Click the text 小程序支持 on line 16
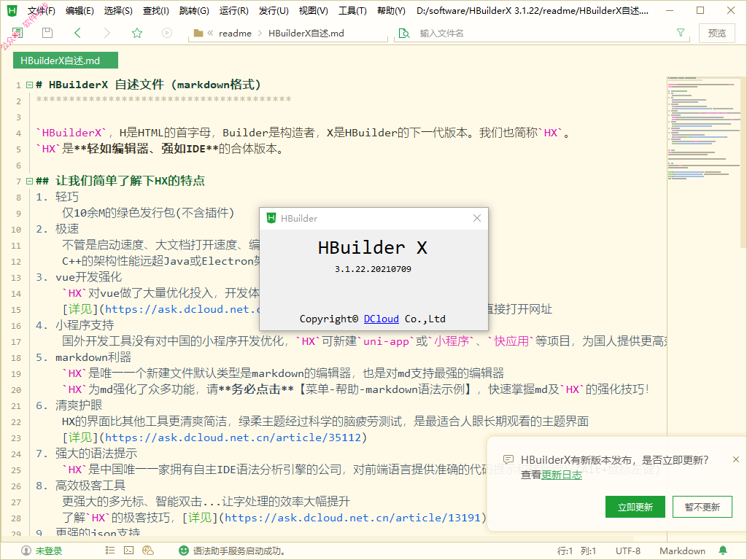 (x=85, y=325)
